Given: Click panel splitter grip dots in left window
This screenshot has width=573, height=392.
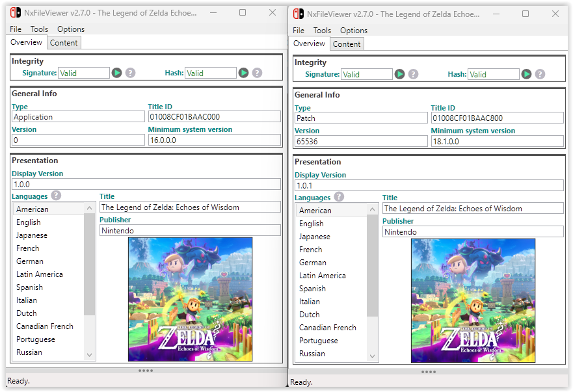Looking at the screenshot, I should point(146,371).
